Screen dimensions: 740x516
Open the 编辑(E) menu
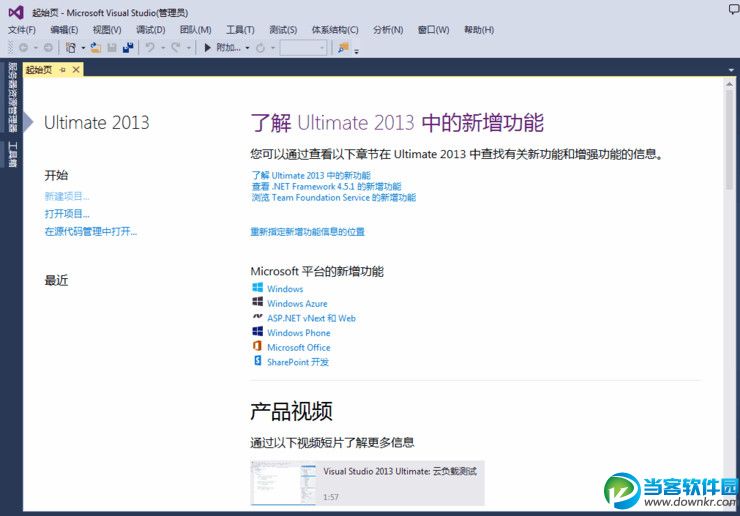tap(64, 30)
